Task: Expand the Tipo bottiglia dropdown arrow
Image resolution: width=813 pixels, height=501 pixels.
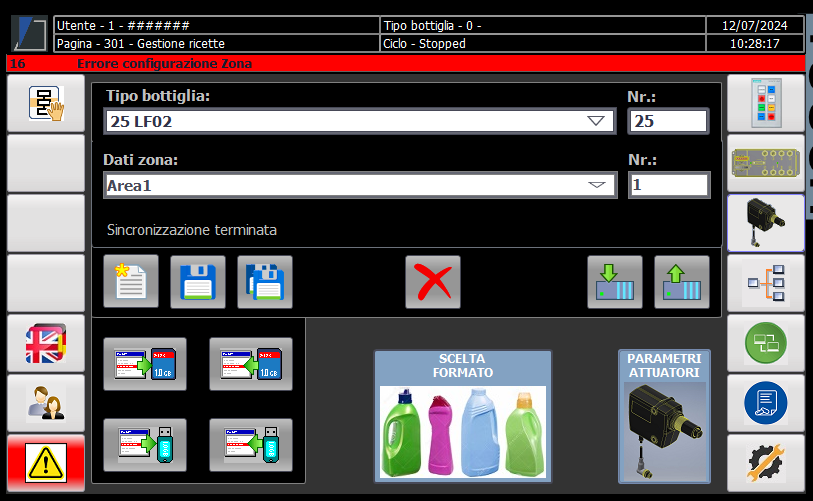Action: pyautogui.click(x=596, y=121)
